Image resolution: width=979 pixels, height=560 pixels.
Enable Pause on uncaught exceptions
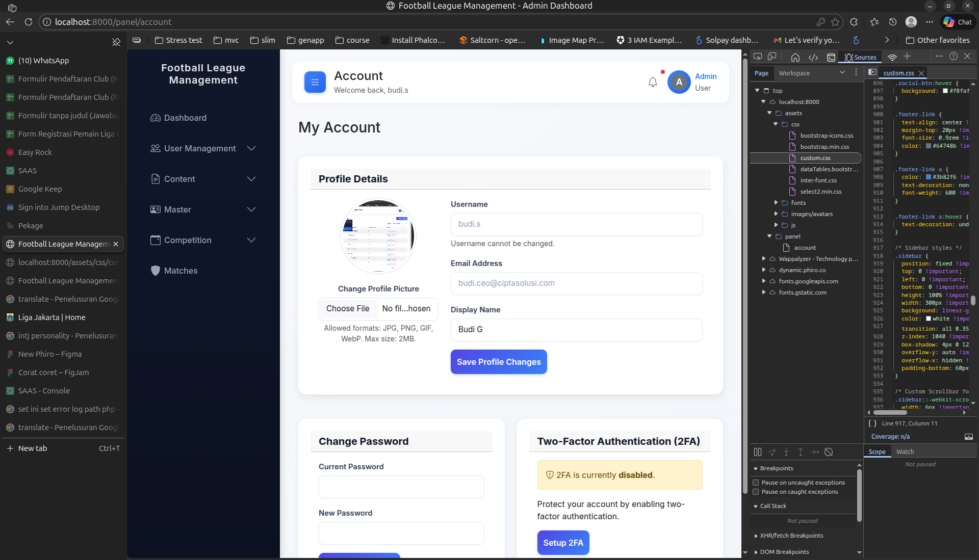point(756,483)
